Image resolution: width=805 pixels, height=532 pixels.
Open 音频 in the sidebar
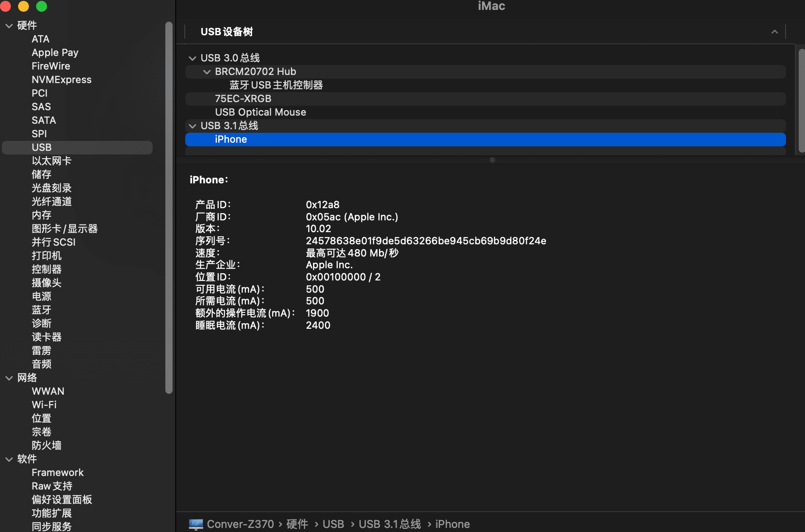(42, 364)
